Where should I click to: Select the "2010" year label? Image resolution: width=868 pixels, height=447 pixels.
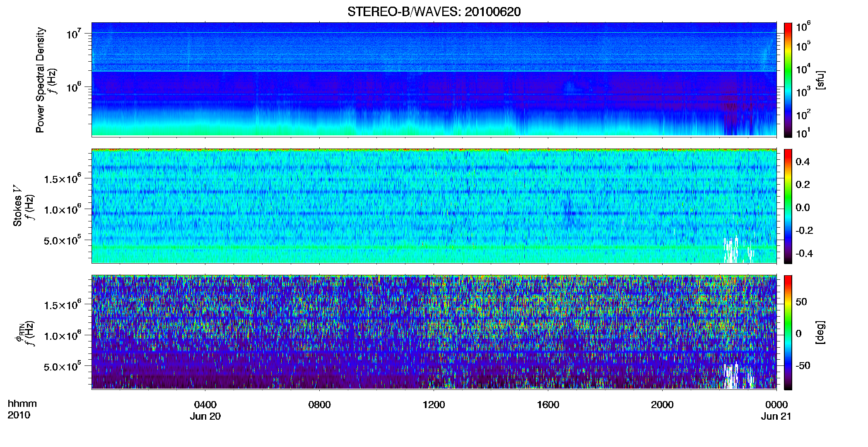pos(19,415)
